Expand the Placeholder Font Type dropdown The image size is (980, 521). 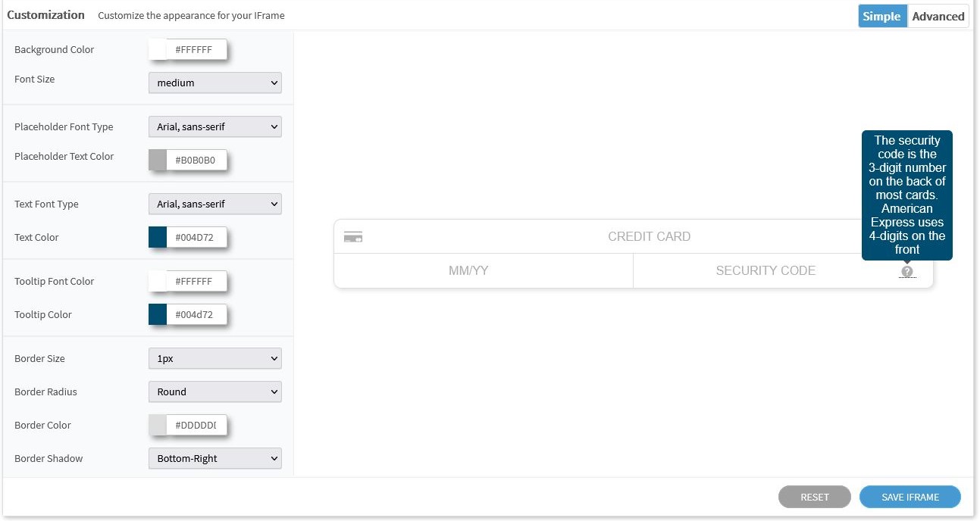tap(214, 126)
